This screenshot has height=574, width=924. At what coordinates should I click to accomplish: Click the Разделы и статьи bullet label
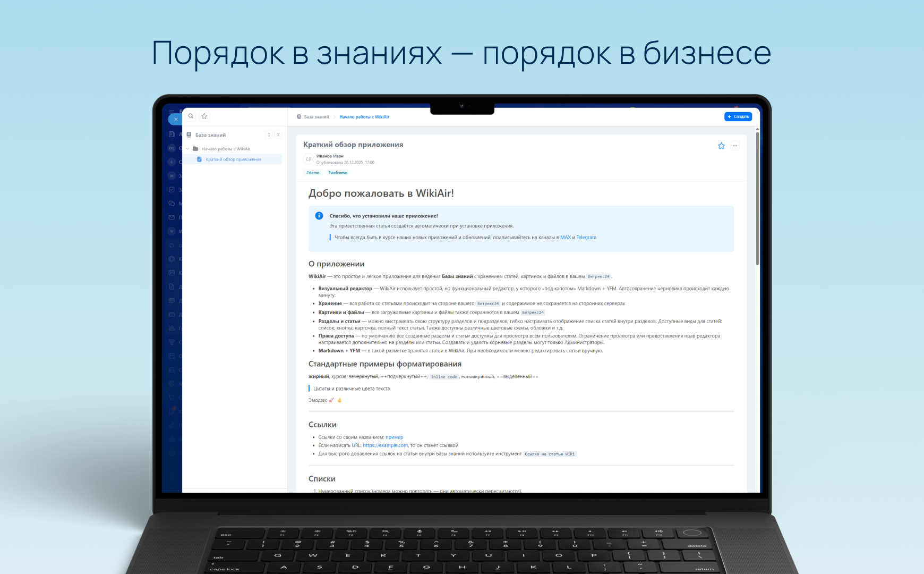coord(339,321)
